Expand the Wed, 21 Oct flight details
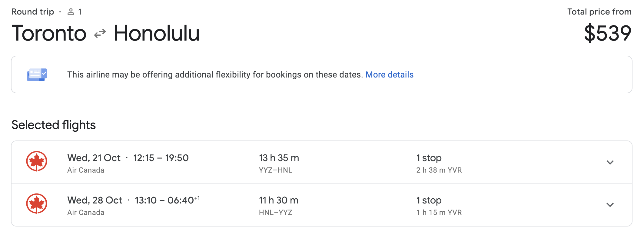This screenshot has width=644, height=238. pos(610,162)
